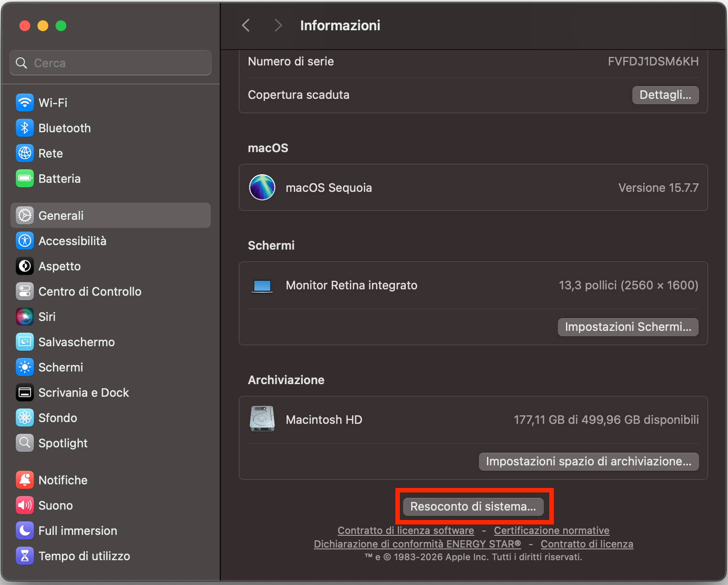This screenshot has width=728, height=585.
Task: Close the window with red button
Action: [25, 26]
